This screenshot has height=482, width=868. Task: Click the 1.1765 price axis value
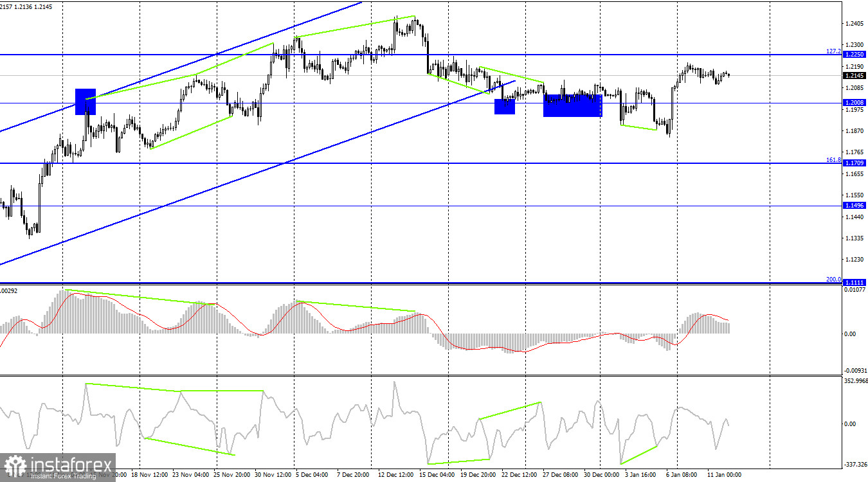pos(856,152)
